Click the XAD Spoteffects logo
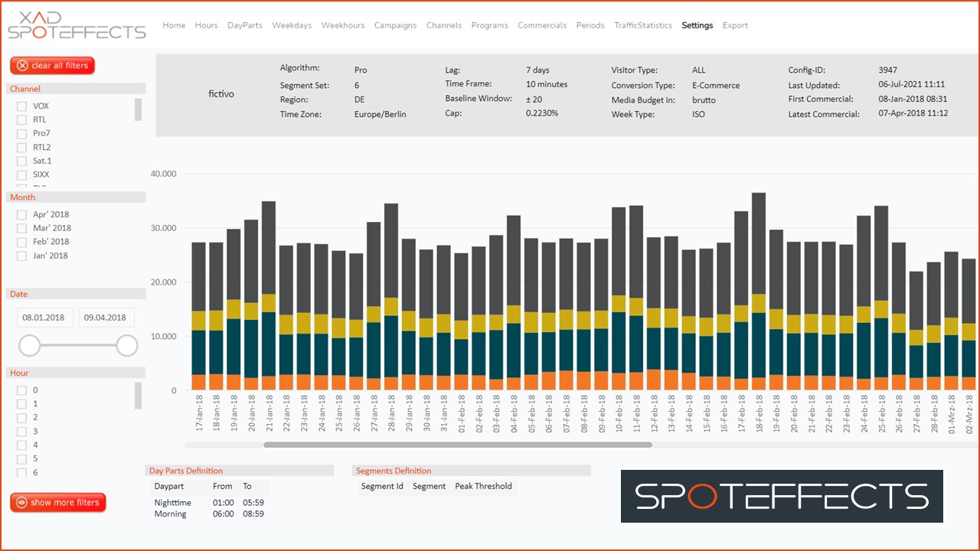The width and height of the screenshot is (980, 551). 77,24
